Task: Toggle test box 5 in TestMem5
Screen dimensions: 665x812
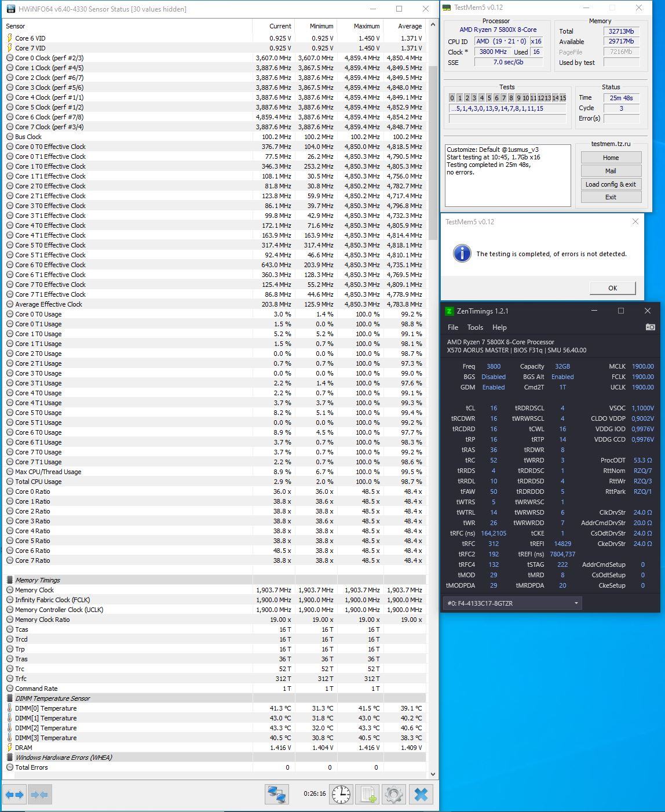Action: tap(489, 98)
